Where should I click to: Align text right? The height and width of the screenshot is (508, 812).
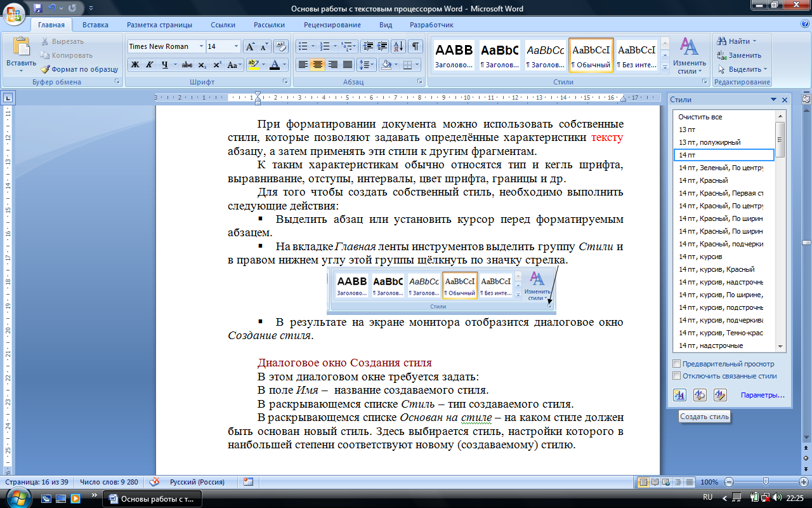(332, 65)
